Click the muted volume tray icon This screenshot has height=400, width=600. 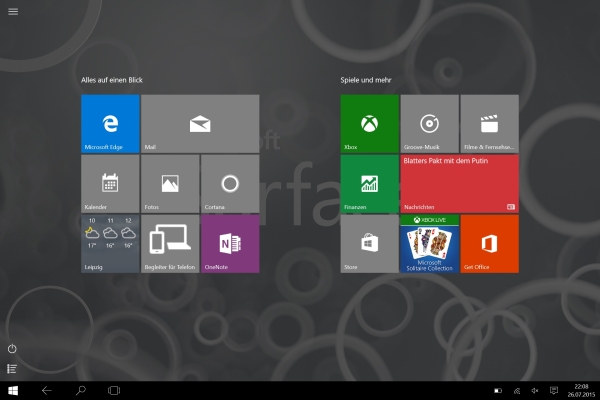(x=535, y=391)
